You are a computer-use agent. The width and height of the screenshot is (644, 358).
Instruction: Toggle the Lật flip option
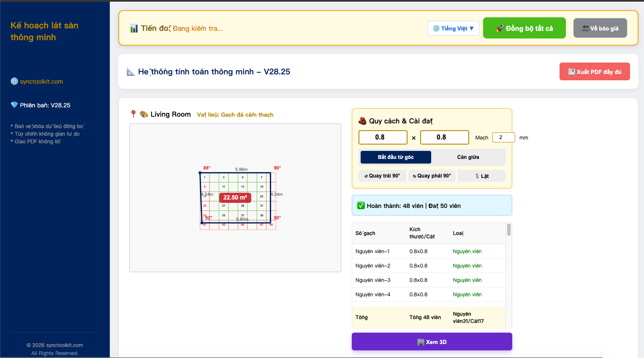tap(481, 176)
